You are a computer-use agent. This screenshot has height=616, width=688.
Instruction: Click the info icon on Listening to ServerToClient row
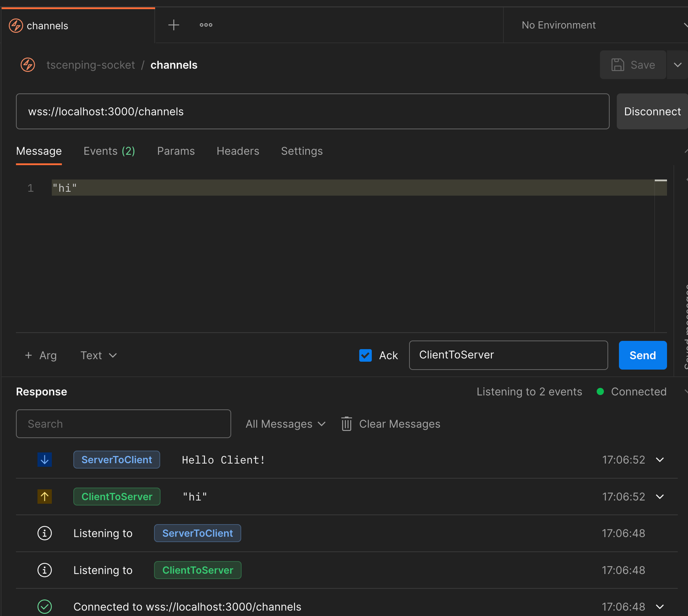pyautogui.click(x=45, y=533)
